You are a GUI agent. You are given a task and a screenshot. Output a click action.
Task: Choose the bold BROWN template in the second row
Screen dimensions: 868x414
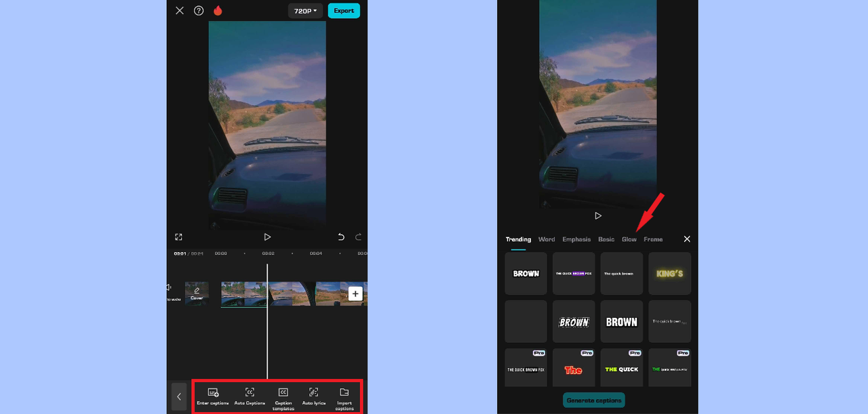point(622,322)
